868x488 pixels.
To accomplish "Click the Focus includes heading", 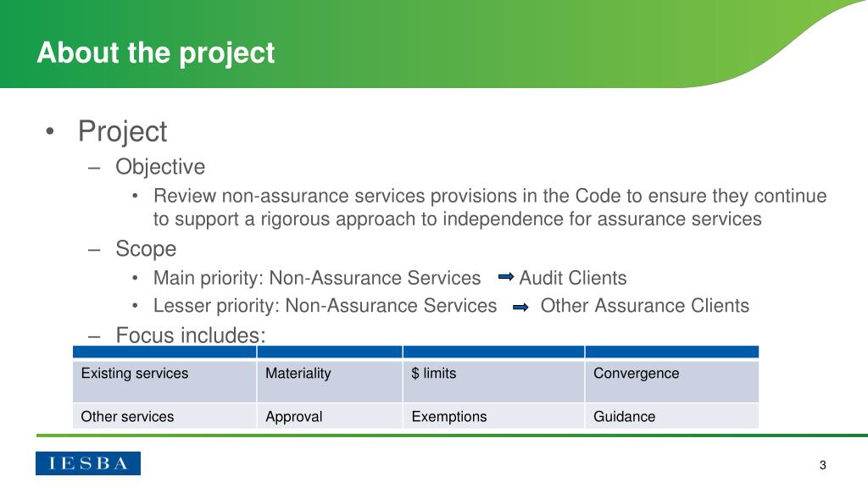I will click(x=191, y=335).
